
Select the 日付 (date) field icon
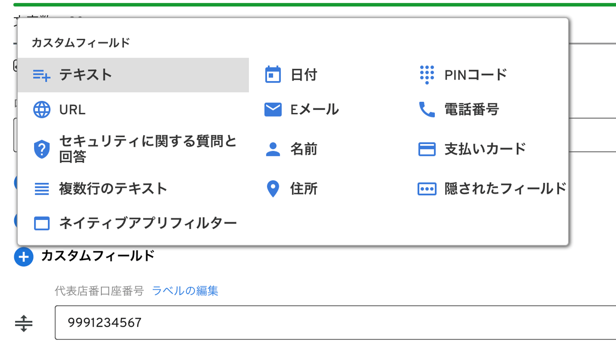(x=274, y=74)
